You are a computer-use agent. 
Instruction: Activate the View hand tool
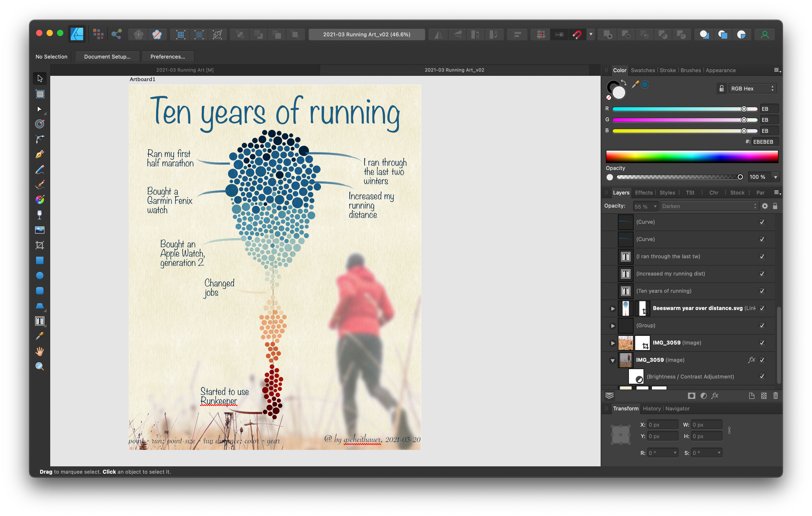click(x=40, y=351)
